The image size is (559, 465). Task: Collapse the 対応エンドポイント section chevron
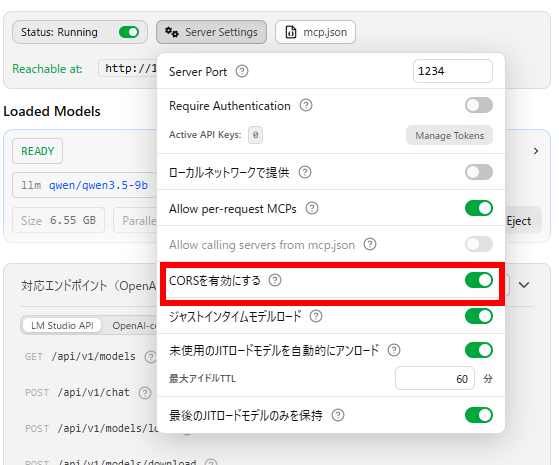[x=524, y=285]
